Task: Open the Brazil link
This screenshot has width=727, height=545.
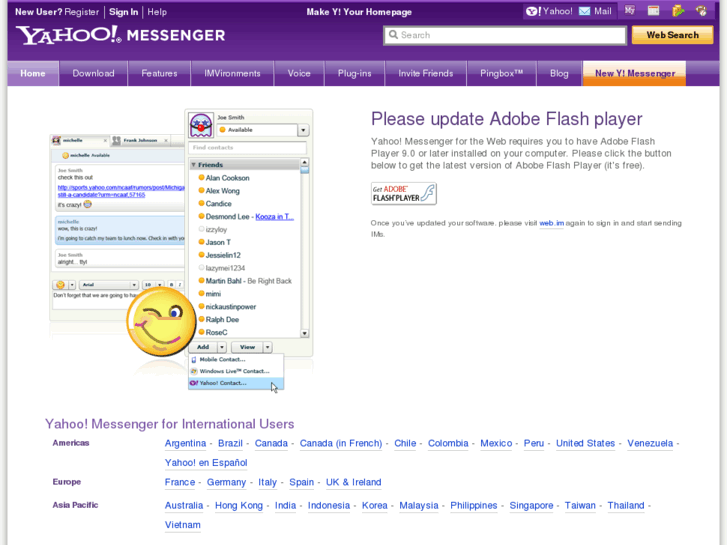Action: point(230,443)
